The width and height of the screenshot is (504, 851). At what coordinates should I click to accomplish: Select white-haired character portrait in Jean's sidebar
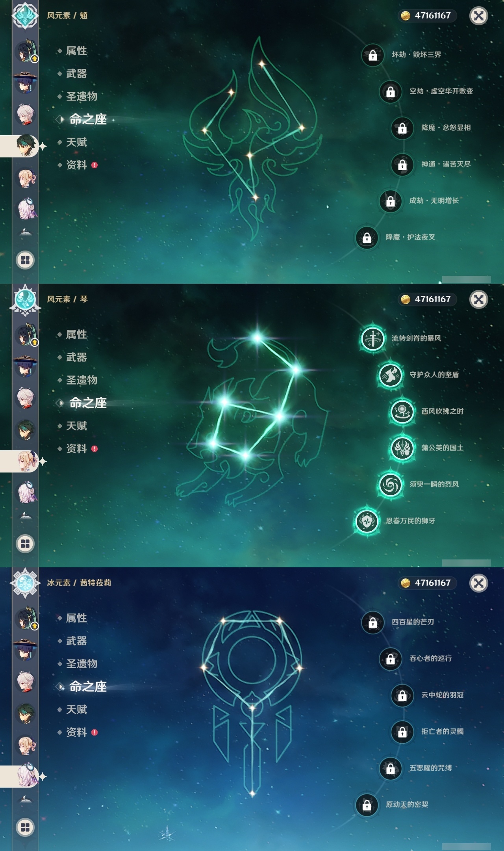[26, 398]
